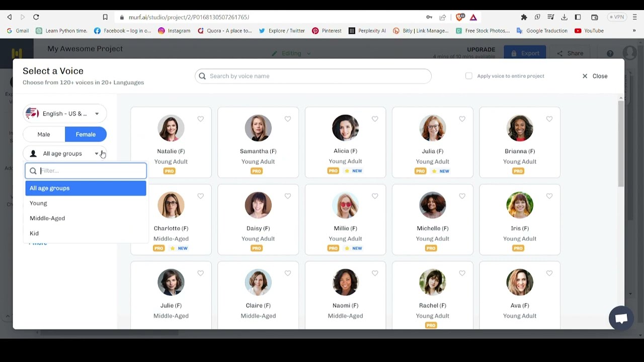Choose All age groups option
This screenshot has height=362, width=644.
86,188
